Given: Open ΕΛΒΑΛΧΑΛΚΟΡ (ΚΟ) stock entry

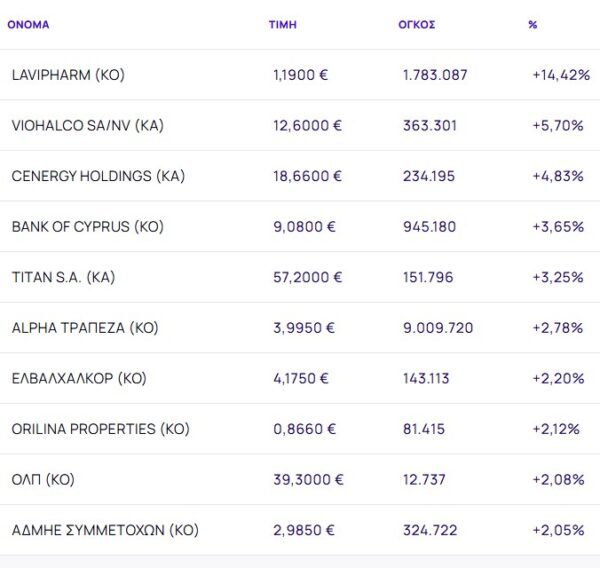Looking at the screenshot, I should (x=79, y=378).
